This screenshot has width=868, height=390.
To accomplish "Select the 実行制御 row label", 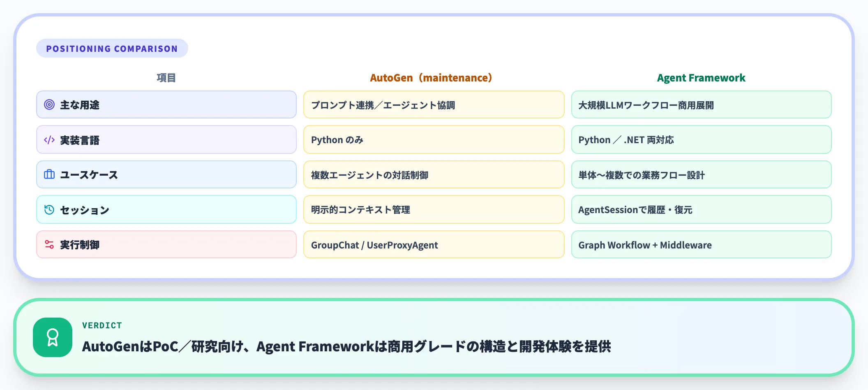I will (166, 244).
